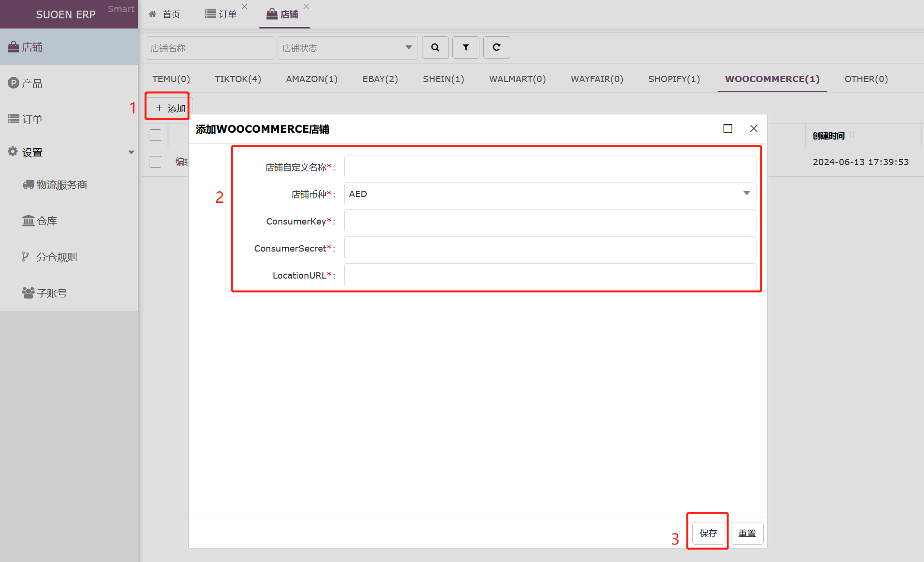924x562 pixels.
Task: Select the WALMART(0) platform tab
Action: click(x=518, y=79)
